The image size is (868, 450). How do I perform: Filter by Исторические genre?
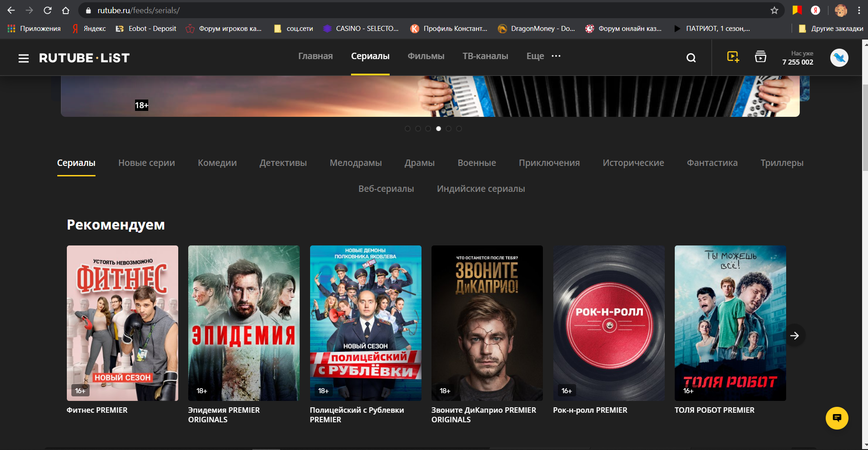point(633,163)
